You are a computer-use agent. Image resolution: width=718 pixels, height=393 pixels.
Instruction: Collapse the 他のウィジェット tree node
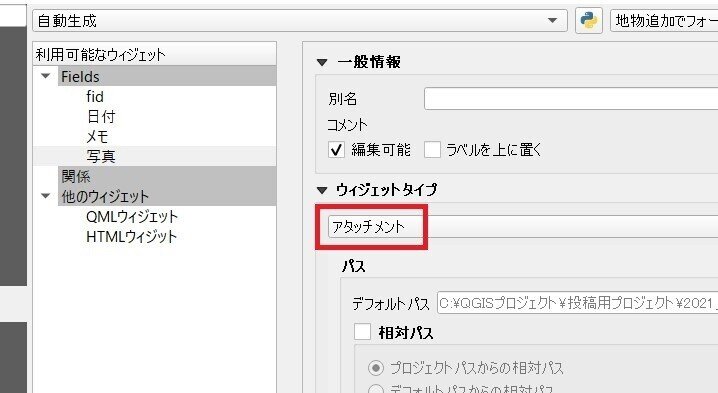46,196
